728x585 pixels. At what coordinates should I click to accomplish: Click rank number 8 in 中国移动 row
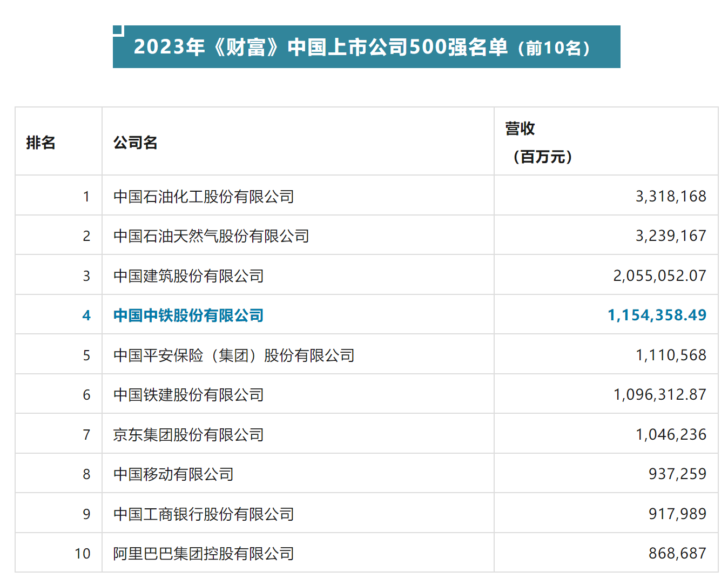pos(86,474)
